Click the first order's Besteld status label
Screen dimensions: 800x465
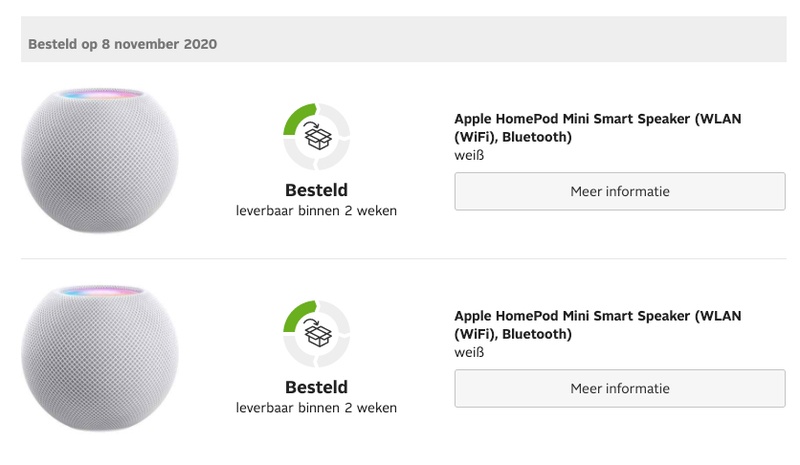[x=316, y=189]
